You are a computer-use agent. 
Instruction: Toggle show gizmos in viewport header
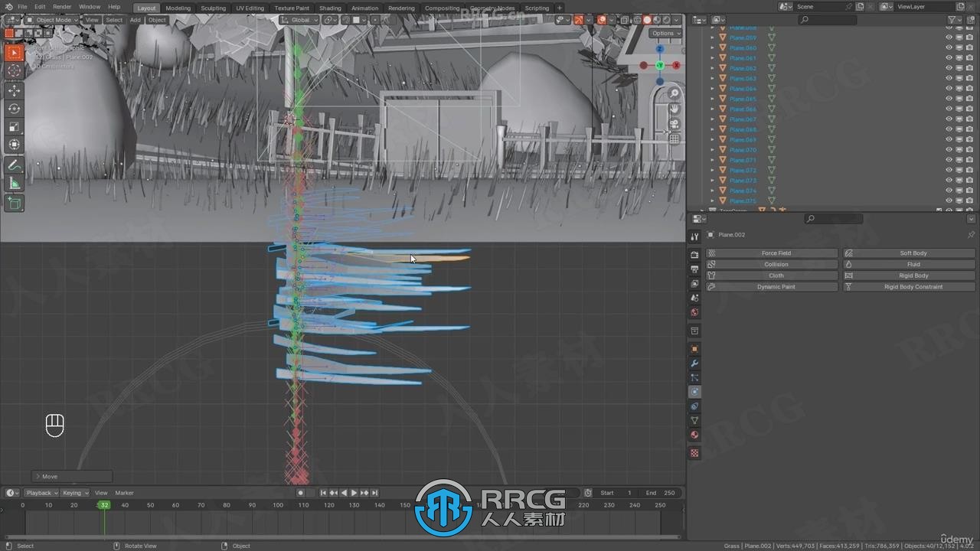click(579, 20)
